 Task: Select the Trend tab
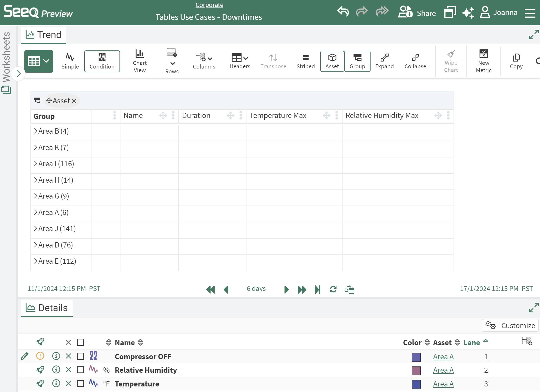point(44,35)
